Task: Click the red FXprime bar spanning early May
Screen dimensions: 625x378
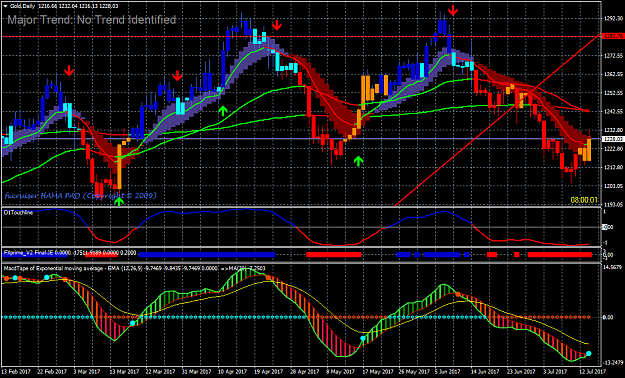Action: 334,254
